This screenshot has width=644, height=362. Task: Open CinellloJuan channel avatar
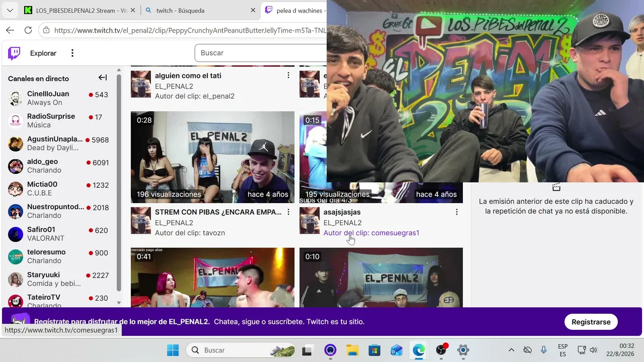tap(16, 98)
